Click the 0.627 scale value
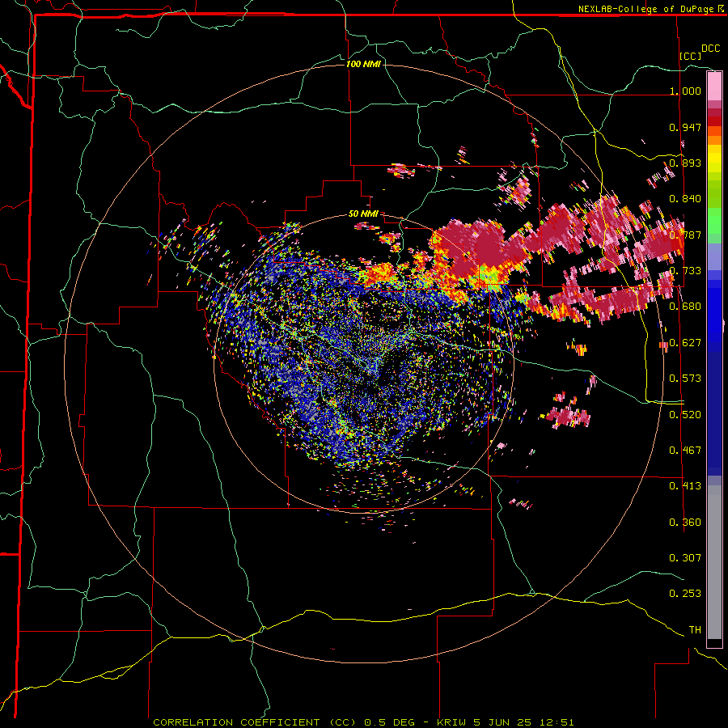Image resolution: width=728 pixels, height=728 pixels. click(685, 342)
